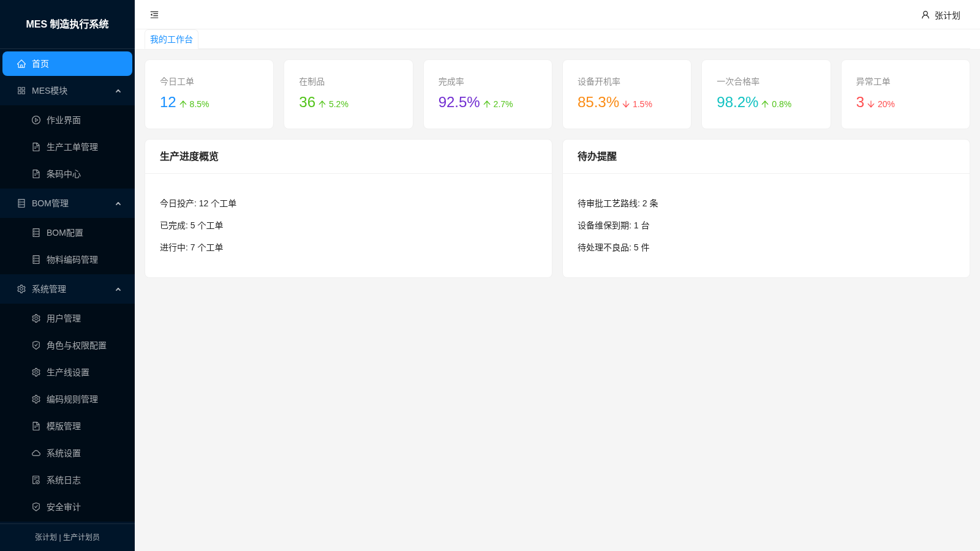Select the 我的工作台 tab
The image size is (980, 551).
point(171,39)
